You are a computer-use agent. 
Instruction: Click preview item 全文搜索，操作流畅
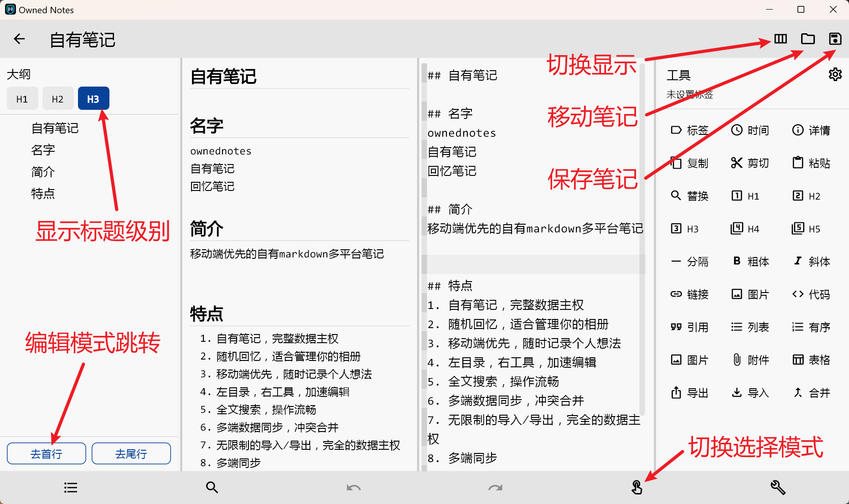(x=266, y=410)
